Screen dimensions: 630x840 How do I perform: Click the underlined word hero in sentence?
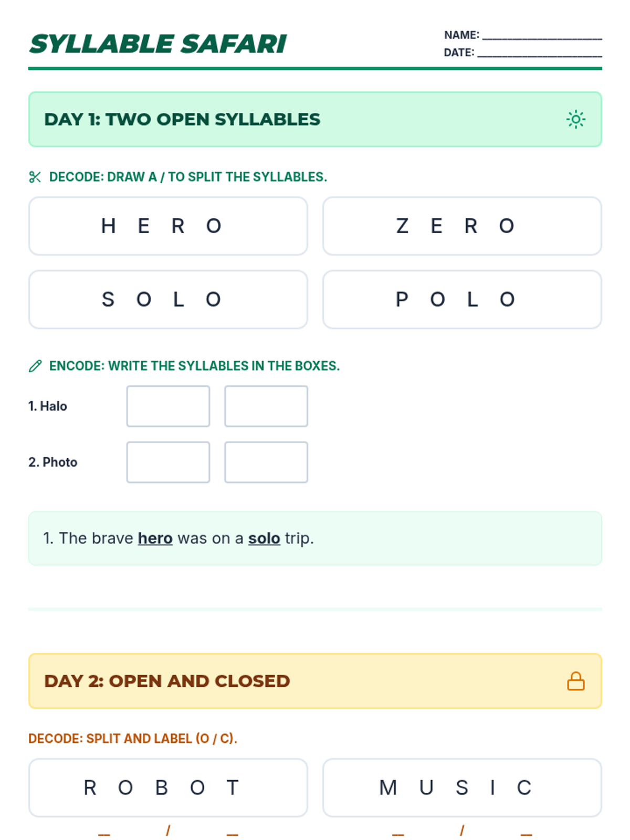[155, 539]
